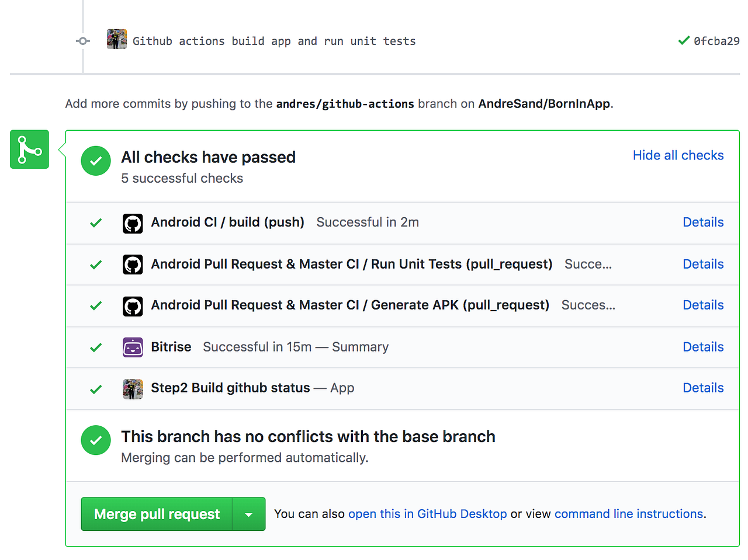Click the checkmark beside the Bitrise check
This screenshot has height=560, width=748.
click(95, 347)
